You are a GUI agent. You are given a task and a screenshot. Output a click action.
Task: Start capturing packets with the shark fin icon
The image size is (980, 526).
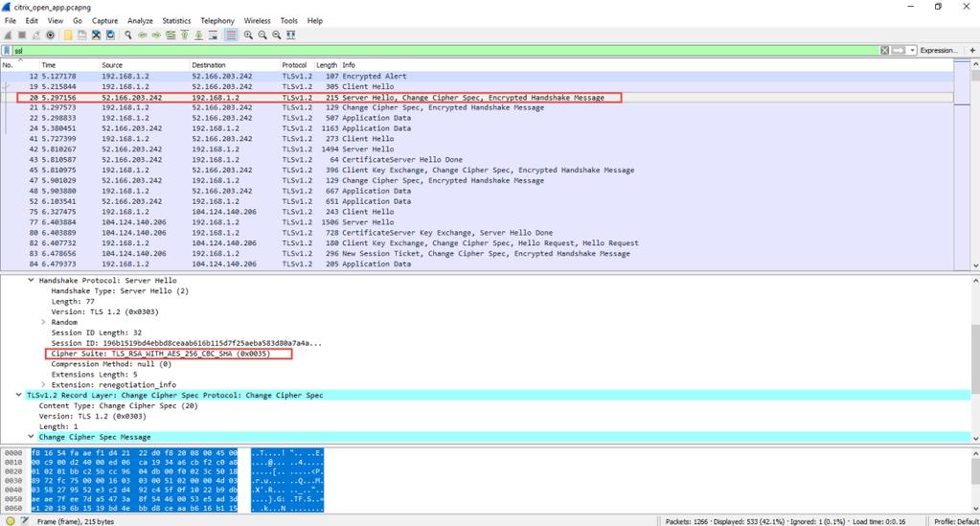[8, 35]
